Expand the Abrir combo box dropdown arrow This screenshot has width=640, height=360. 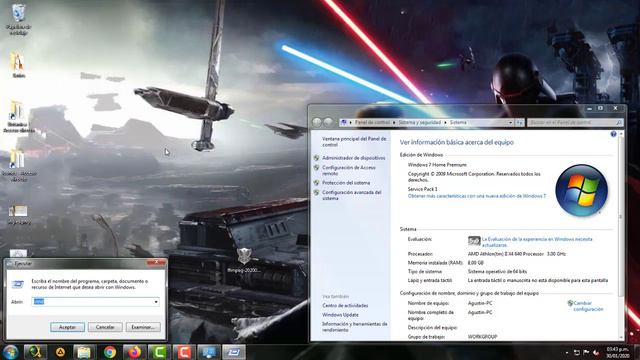click(156, 302)
